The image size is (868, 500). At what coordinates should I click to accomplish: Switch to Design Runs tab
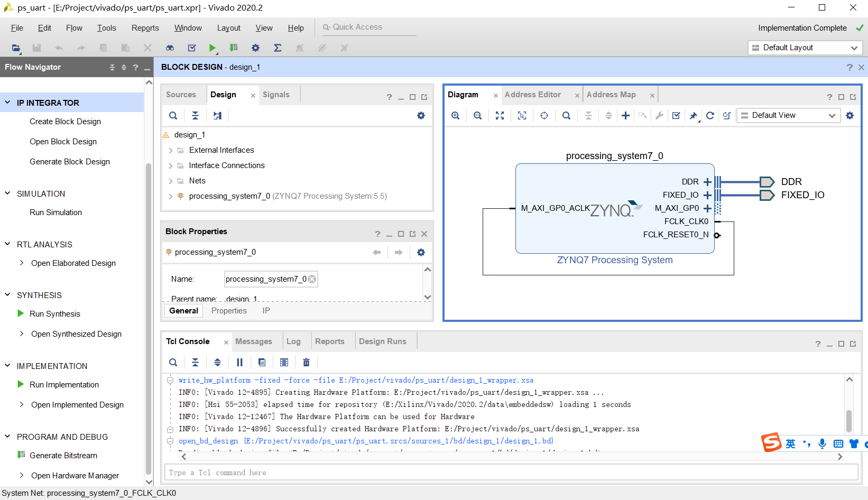383,341
